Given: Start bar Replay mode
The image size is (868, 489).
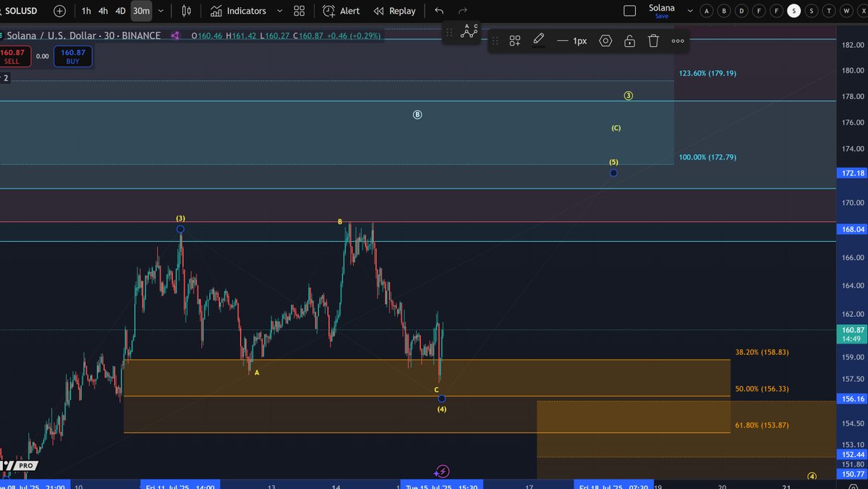Looking at the screenshot, I should click(x=395, y=11).
